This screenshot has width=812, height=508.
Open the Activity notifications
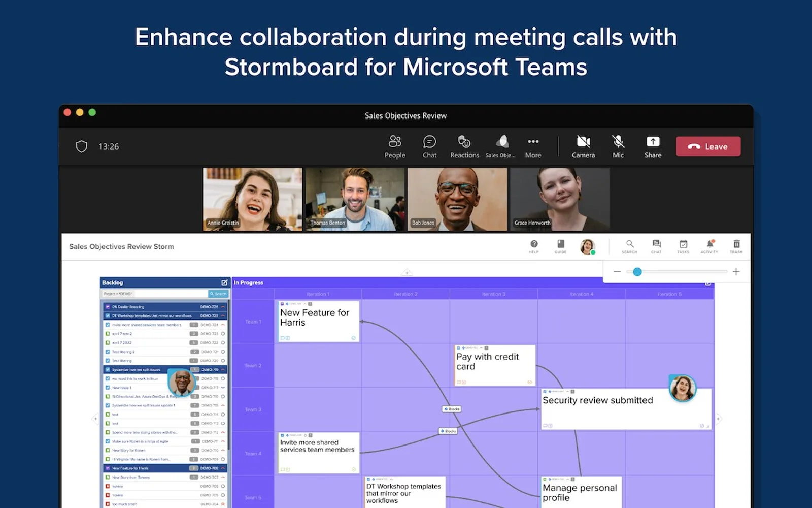click(709, 246)
